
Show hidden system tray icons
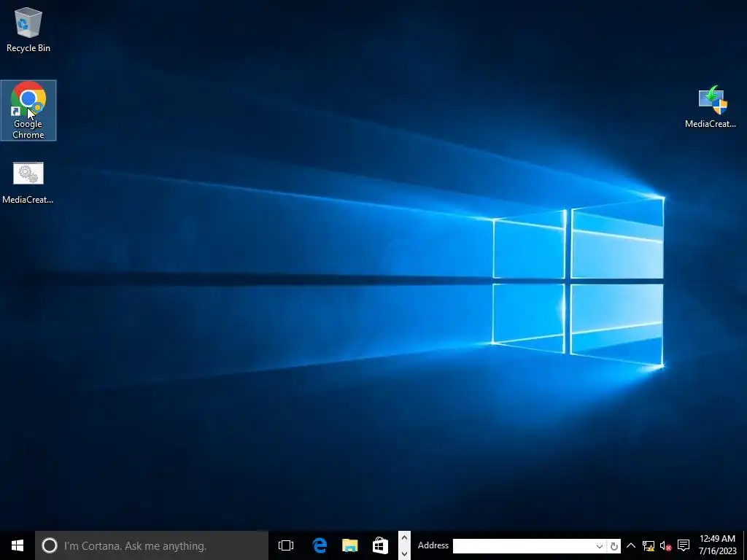click(x=631, y=545)
